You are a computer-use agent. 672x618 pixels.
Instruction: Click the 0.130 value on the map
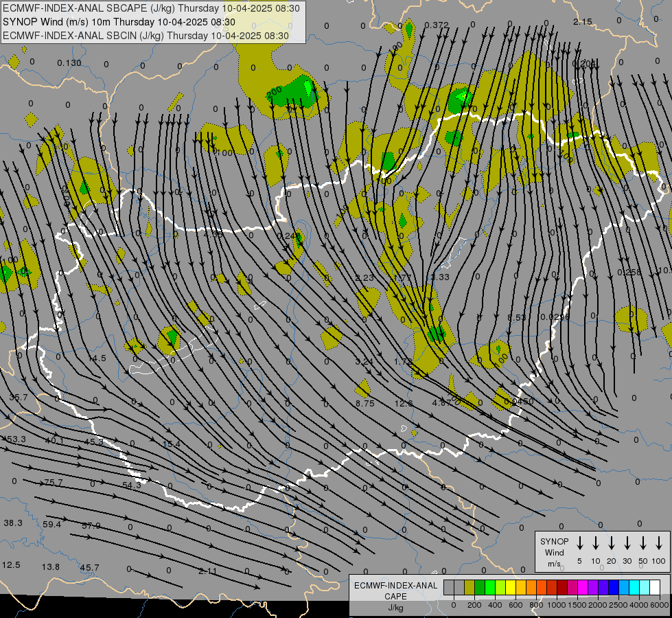(x=69, y=63)
